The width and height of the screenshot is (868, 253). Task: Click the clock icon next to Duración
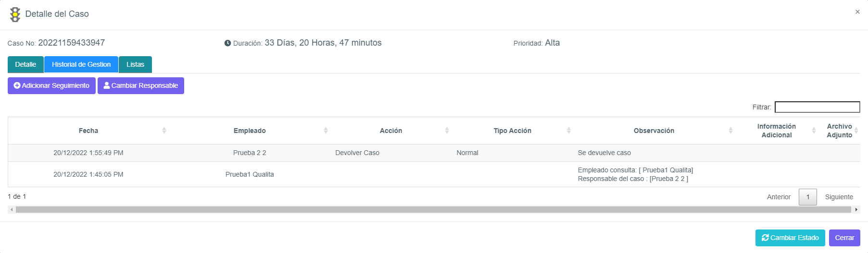tap(227, 43)
